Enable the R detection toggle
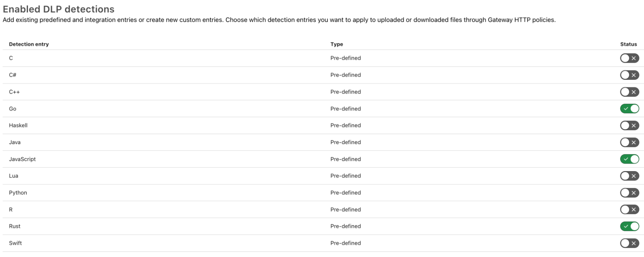This screenshot has height=257, width=644. tap(629, 209)
